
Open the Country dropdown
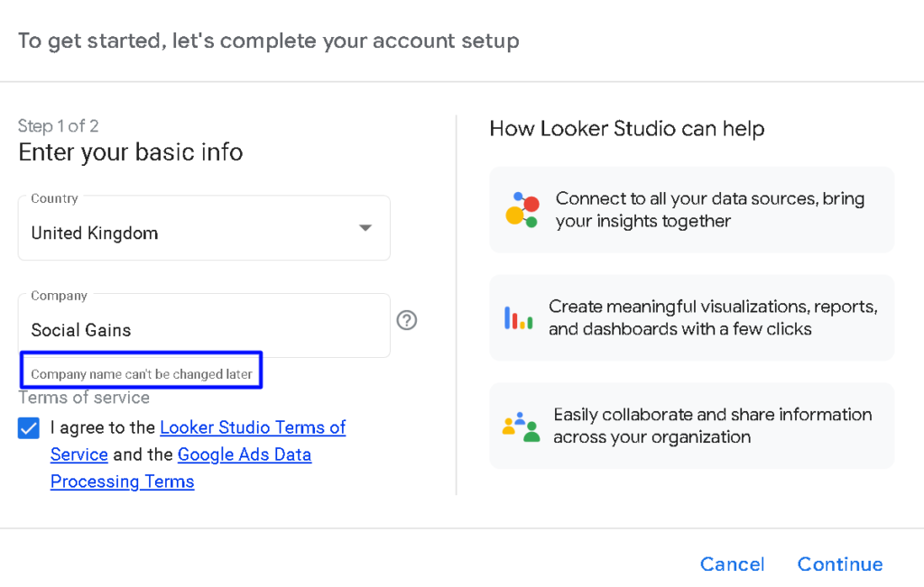click(x=204, y=228)
